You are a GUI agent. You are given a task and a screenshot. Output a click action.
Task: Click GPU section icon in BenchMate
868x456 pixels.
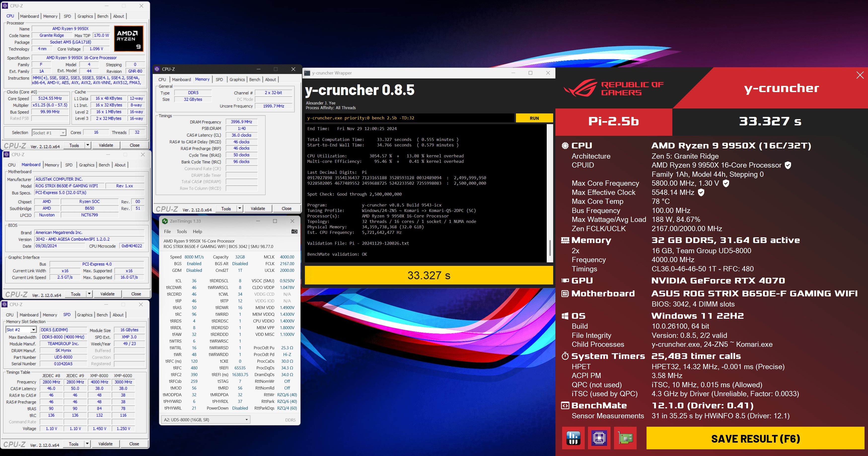565,281
